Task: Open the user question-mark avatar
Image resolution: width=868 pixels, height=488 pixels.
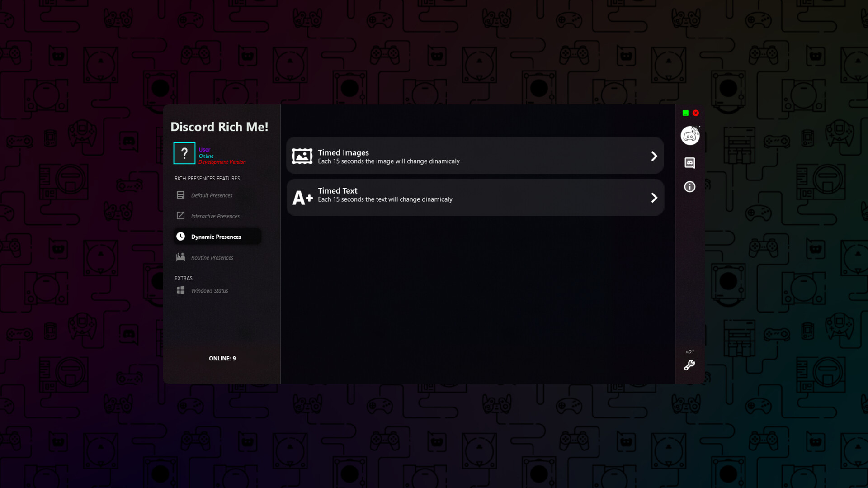Action: tap(184, 153)
